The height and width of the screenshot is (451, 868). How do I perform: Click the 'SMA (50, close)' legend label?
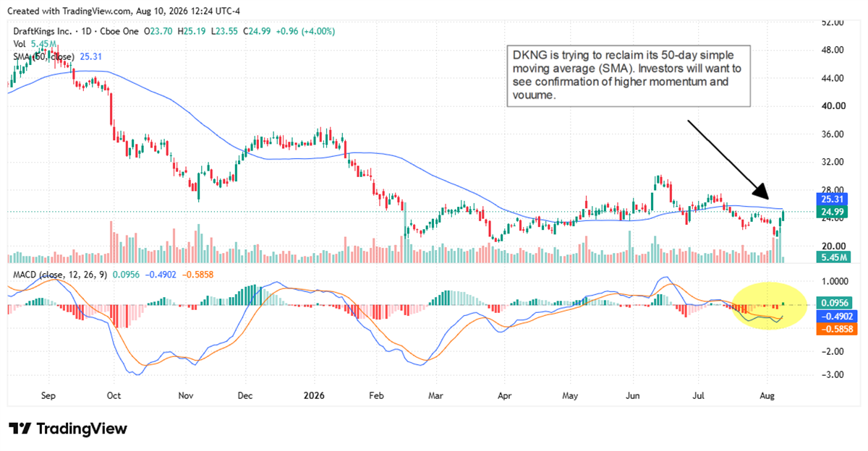click(44, 56)
